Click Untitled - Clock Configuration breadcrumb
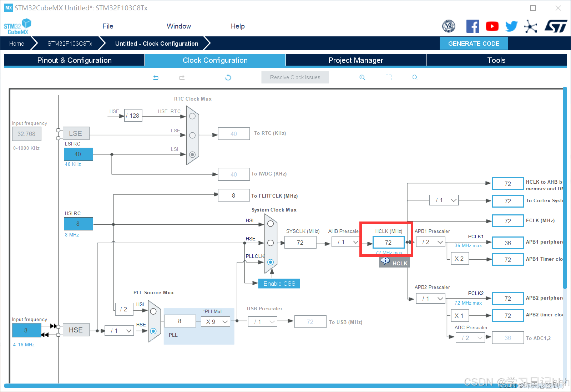 (157, 44)
